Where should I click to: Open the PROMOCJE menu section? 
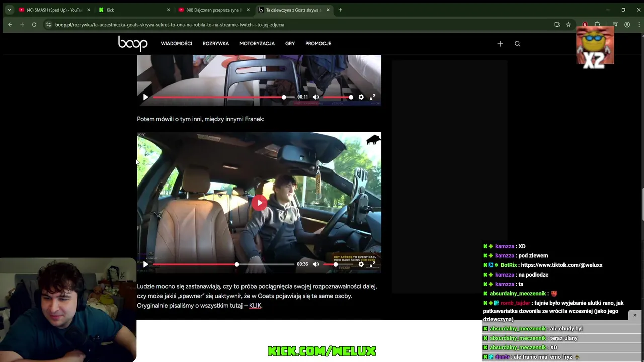pos(318,44)
